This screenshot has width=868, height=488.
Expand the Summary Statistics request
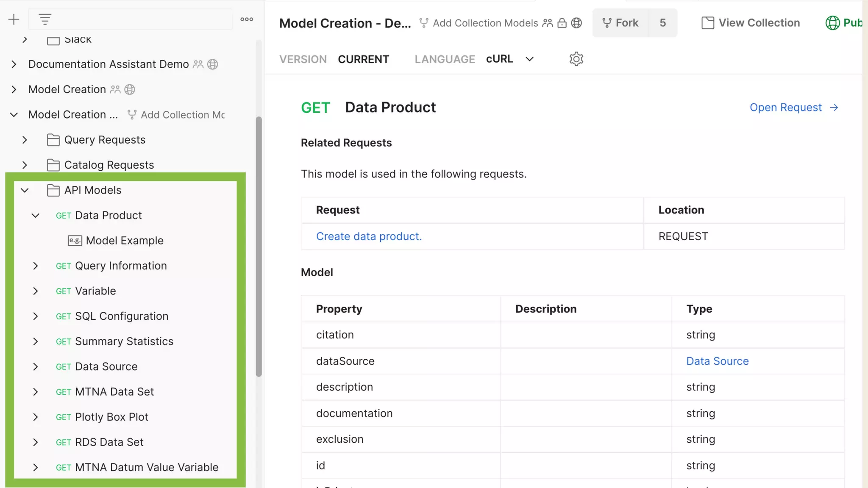36,341
